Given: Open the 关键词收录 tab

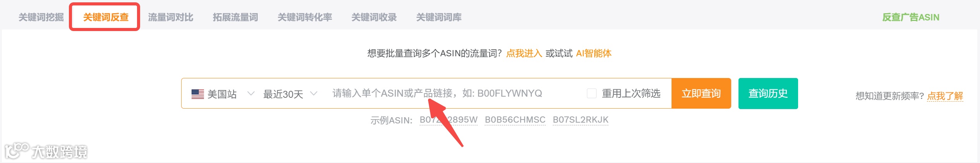Looking at the screenshot, I should click(x=374, y=17).
